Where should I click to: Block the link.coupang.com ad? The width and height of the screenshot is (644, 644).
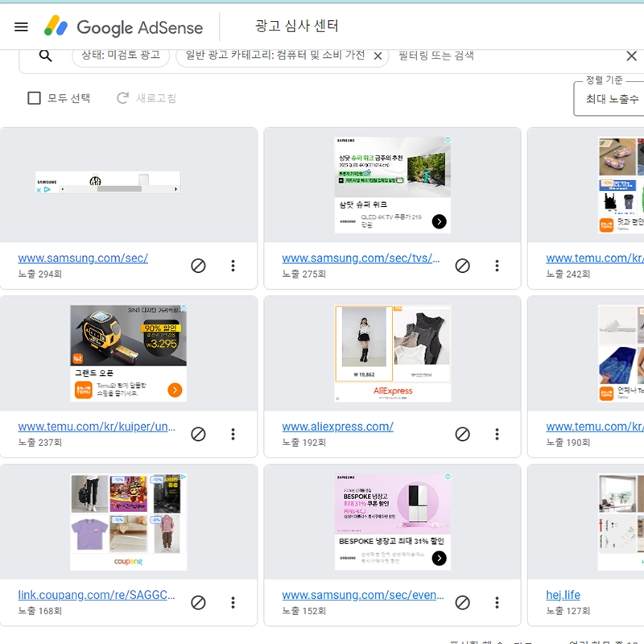pyautogui.click(x=198, y=602)
